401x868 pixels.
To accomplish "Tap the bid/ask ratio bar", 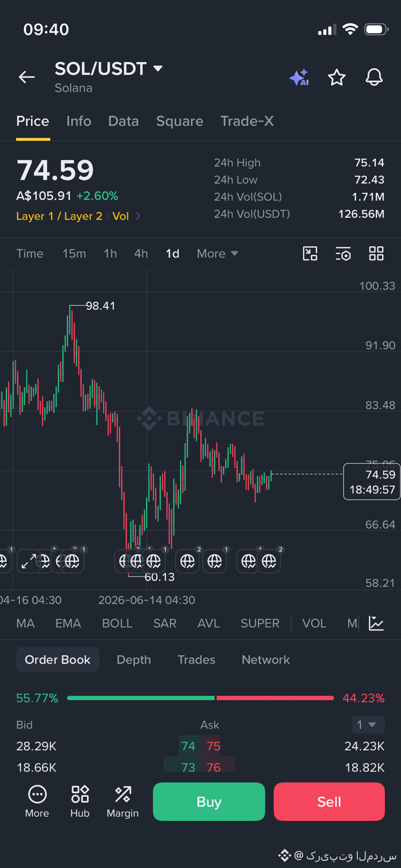I will tap(200, 698).
